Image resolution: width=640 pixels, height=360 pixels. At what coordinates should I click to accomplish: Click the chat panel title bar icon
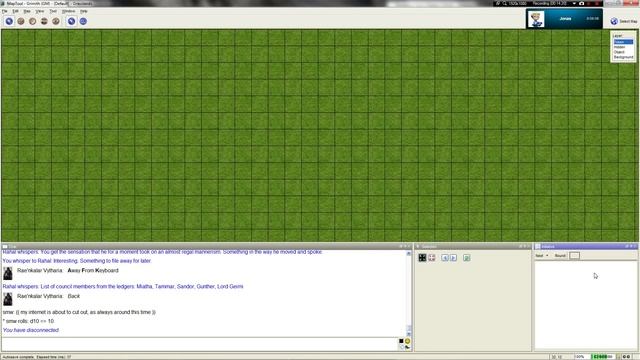[x=5, y=247]
